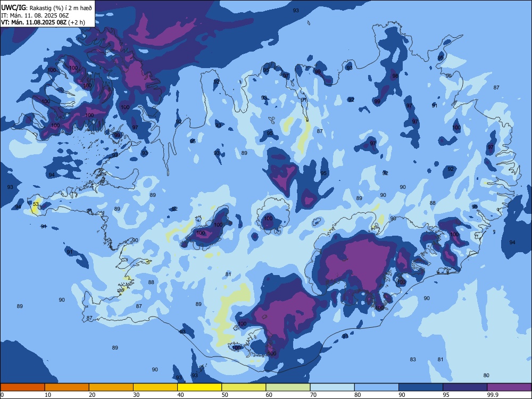Click the '83' value off the southeast coast
The width and height of the screenshot is (532, 399).
[413, 359]
